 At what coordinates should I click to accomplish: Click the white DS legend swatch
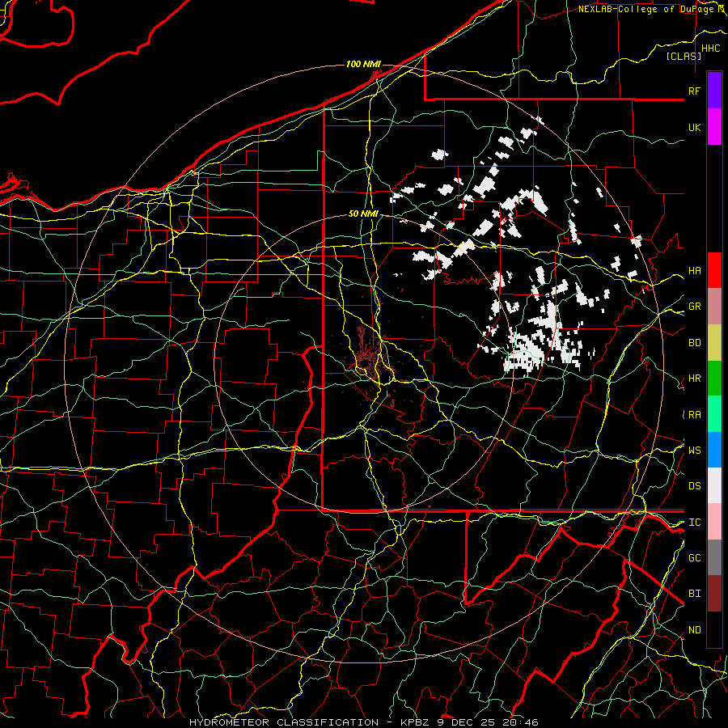714,485
